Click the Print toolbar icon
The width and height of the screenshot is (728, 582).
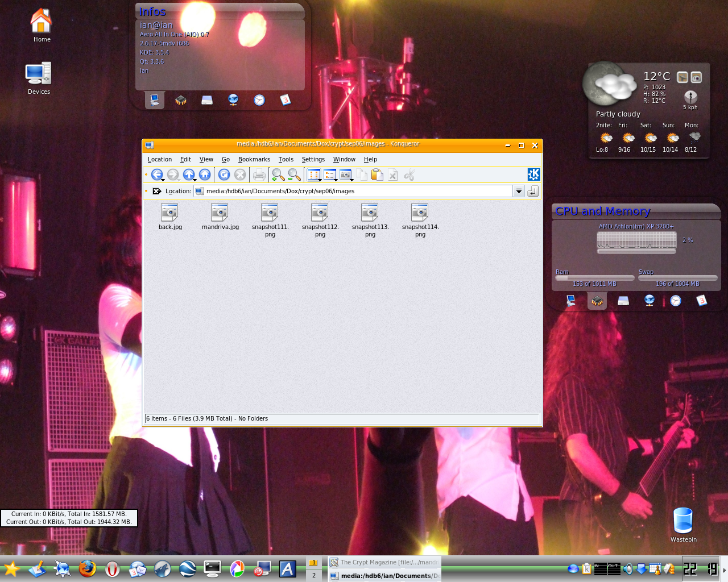point(259,175)
